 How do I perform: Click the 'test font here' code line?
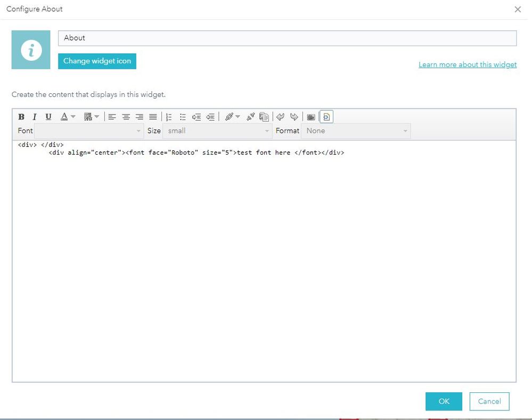click(196, 152)
